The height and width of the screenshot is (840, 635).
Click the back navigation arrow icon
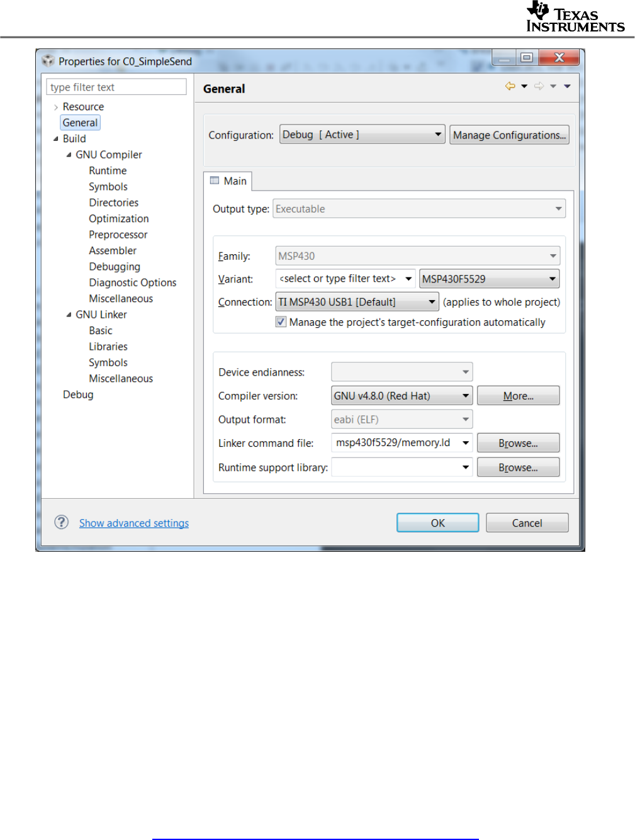tap(510, 86)
